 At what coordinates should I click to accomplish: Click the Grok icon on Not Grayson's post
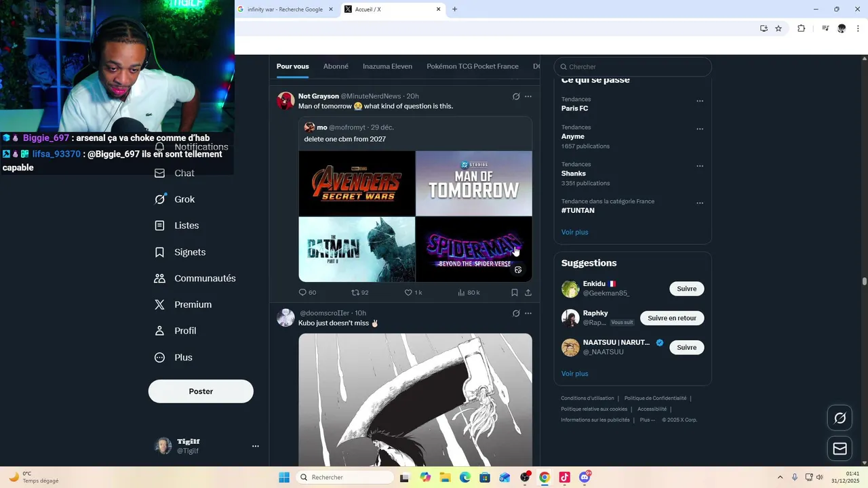coord(516,96)
